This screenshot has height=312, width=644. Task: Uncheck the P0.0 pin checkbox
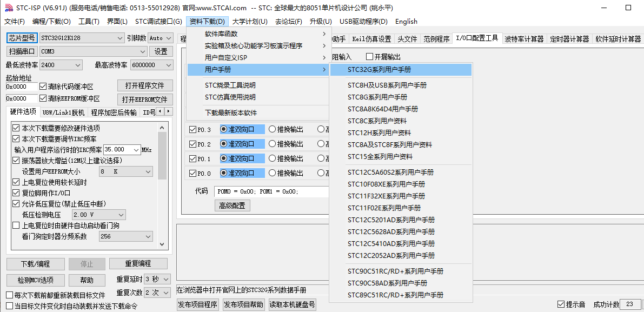coord(192,173)
